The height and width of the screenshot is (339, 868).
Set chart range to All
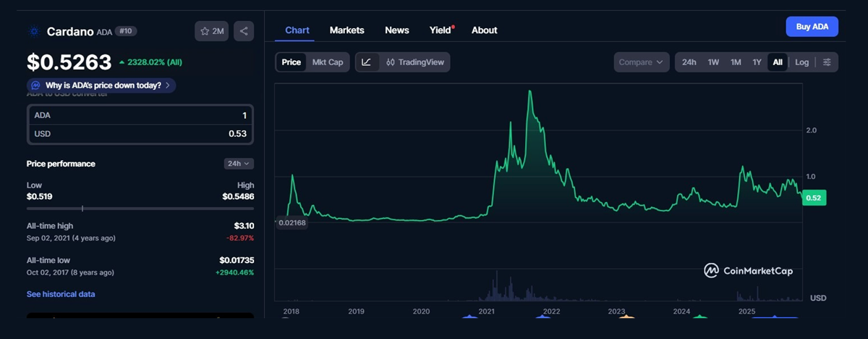[x=778, y=62]
